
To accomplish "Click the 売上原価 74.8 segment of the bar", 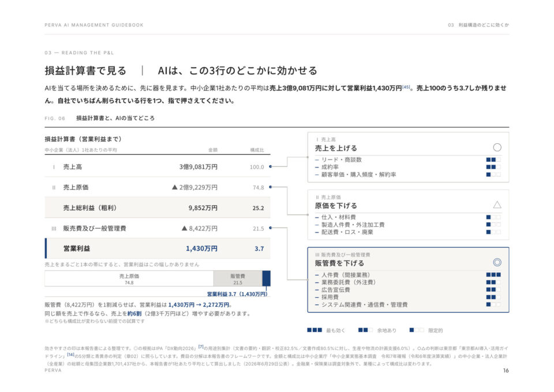I will [x=129, y=278].
